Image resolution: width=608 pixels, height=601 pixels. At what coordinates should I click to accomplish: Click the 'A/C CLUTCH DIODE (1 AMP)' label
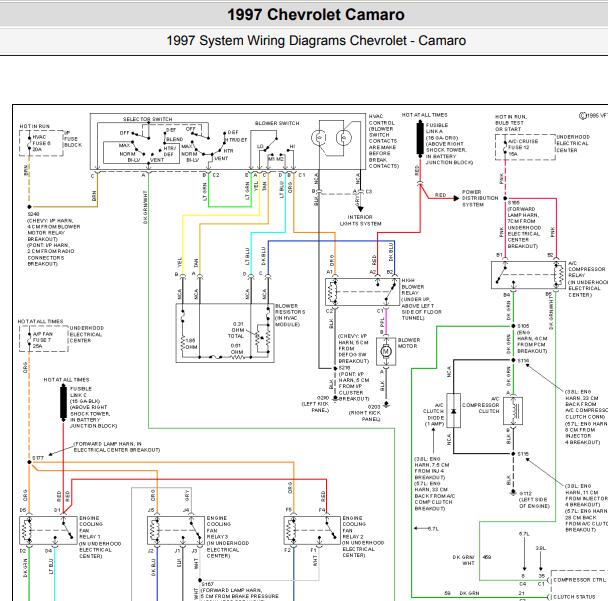pos(433,414)
